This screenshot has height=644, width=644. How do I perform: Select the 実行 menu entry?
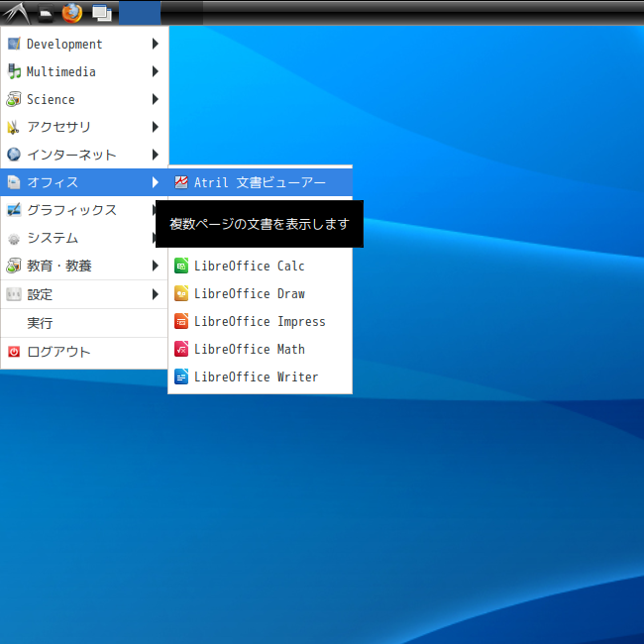tap(84, 323)
